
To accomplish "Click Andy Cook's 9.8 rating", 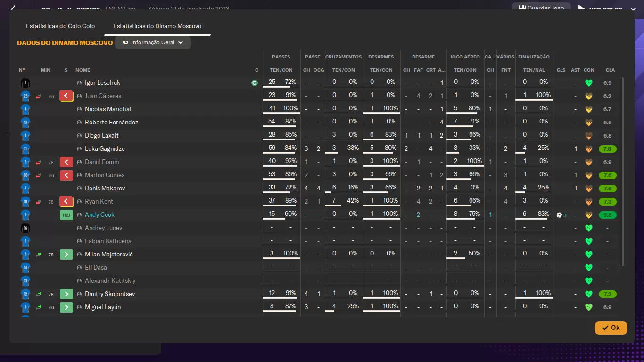I will pos(608,215).
